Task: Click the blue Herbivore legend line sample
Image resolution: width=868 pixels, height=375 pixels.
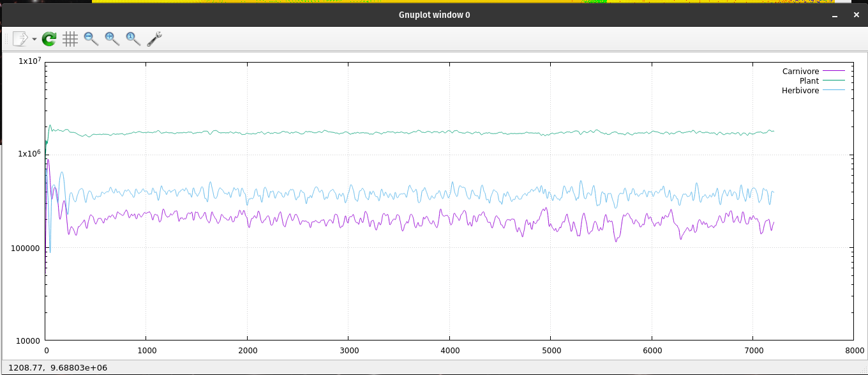Action: 834,91
